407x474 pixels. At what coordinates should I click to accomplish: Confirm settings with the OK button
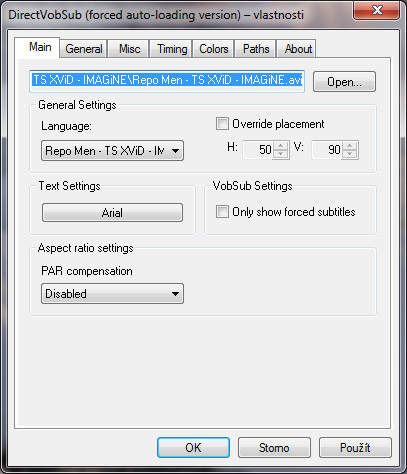[x=193, y=447]
